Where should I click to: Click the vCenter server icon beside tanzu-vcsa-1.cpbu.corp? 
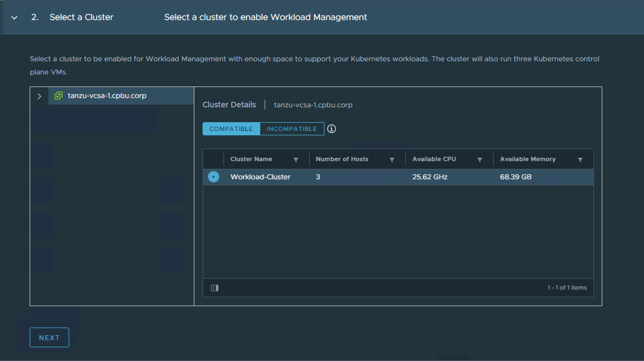click(58, 96)
